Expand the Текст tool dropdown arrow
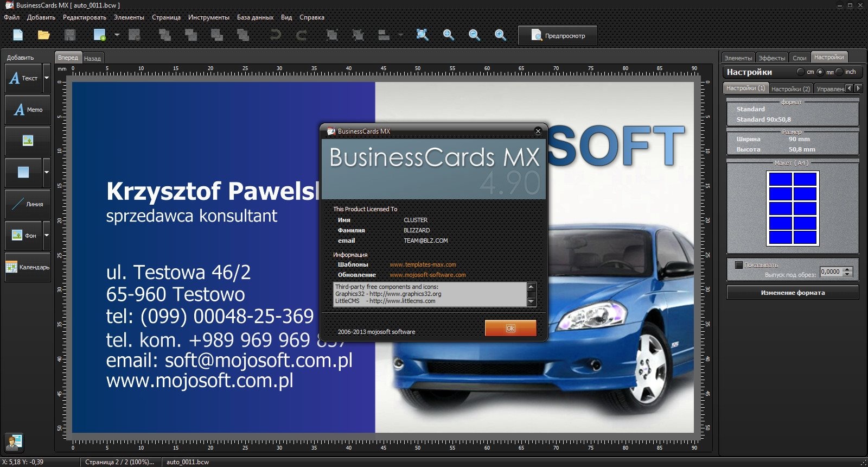868x467 pixels. pos(47,78)
